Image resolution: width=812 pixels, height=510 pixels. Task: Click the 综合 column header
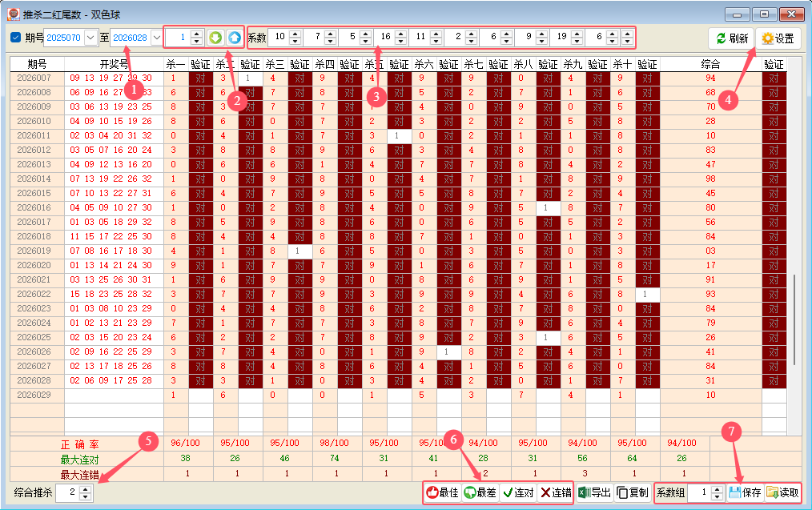pyautogui.click(x=709, y=64)
